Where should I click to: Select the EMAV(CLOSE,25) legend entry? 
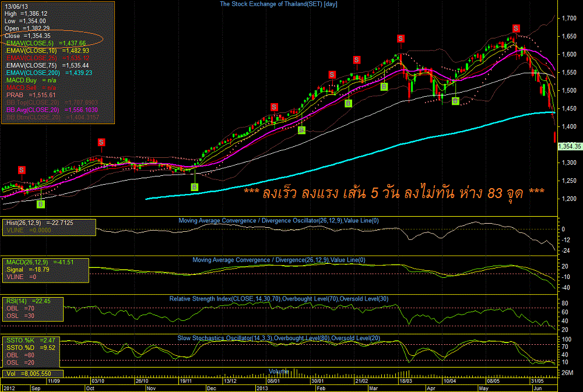(x=48, y=58)
